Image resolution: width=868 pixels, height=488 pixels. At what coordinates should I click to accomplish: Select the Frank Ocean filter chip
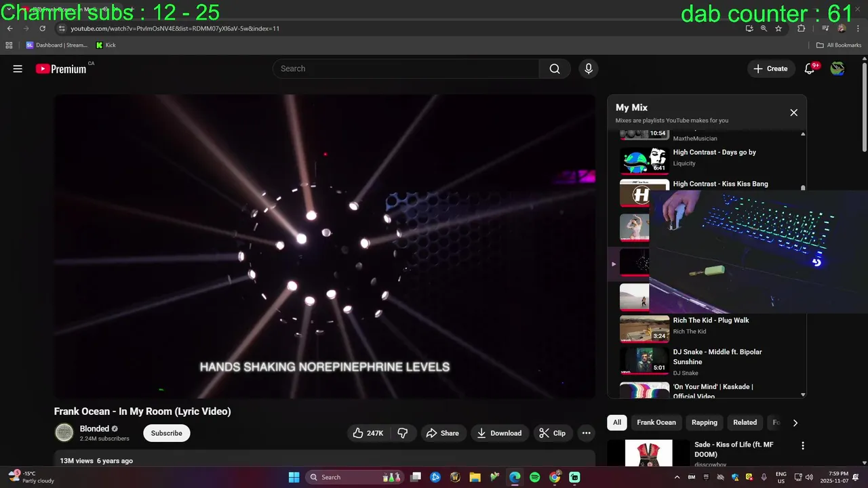656,422
